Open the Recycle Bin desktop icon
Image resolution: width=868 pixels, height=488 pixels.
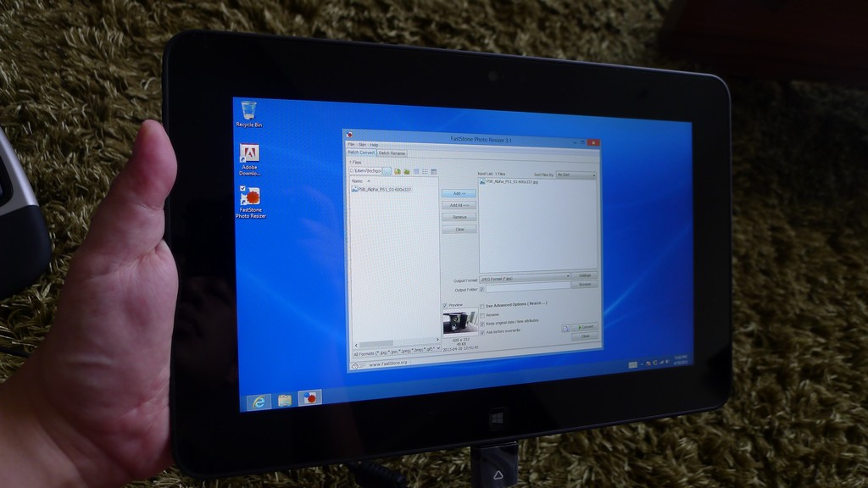coord(248,112)
